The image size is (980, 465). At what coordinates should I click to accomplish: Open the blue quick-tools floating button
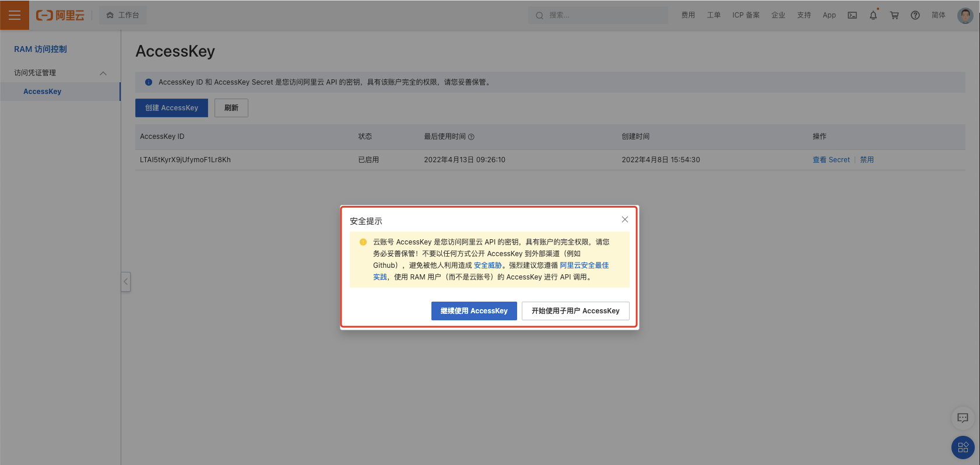[x=963, y=447]
